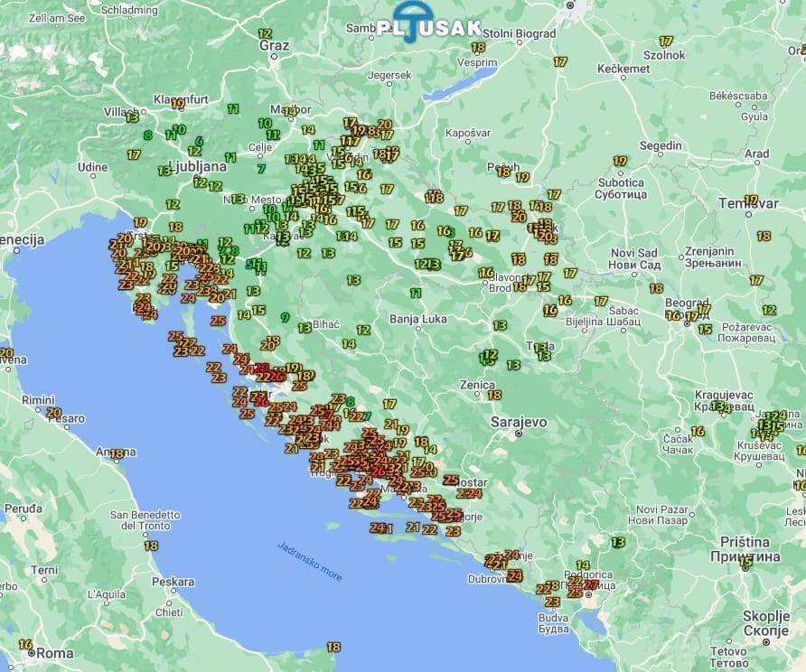This screenshot has height=672, width=806.
Task: Select the 19 marker near Temišvar
Action: coord(750,200)
